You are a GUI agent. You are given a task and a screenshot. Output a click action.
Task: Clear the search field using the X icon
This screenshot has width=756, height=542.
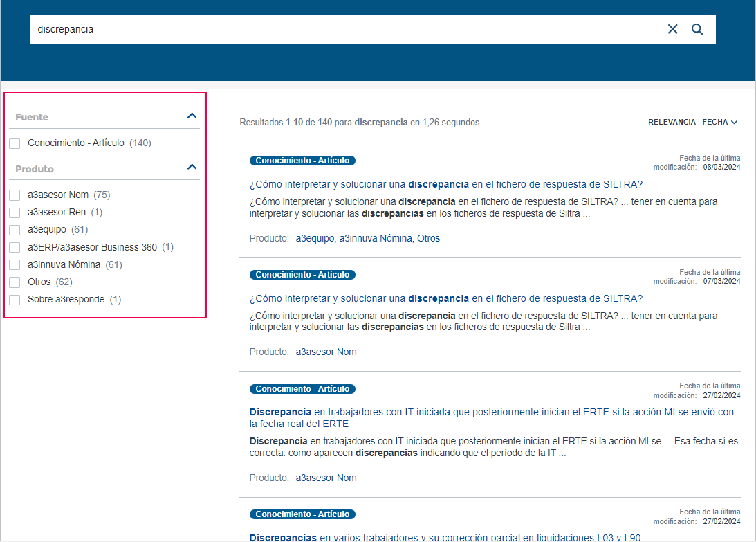[672, 29]
